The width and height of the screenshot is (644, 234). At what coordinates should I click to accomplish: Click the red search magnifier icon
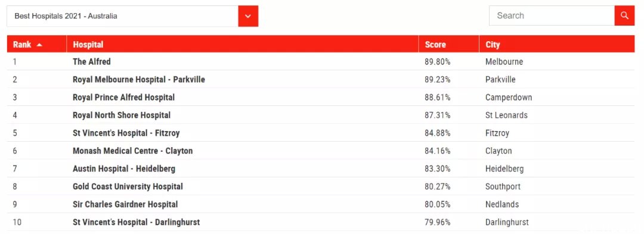[624, 15]
